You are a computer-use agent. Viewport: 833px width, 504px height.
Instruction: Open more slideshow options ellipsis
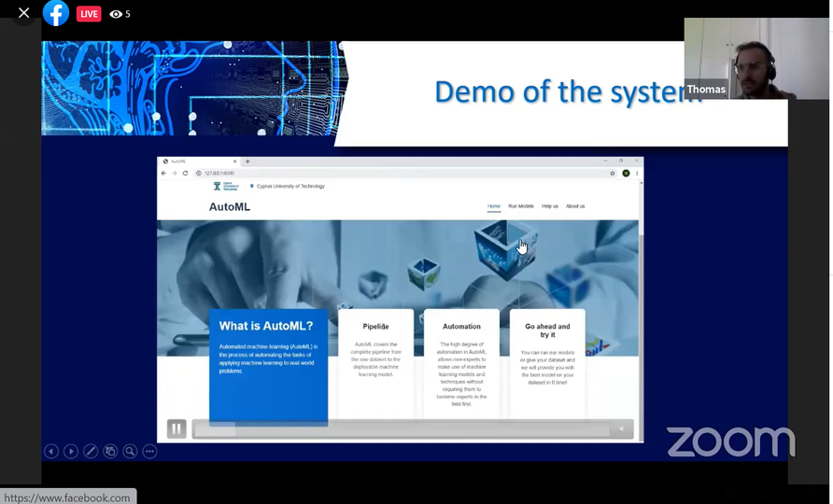(149, 452)
